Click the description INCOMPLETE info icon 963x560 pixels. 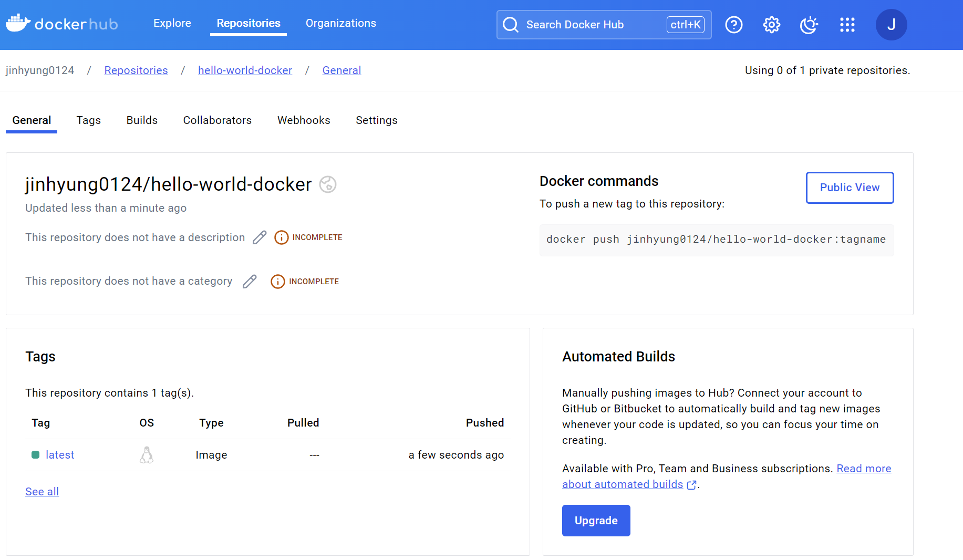tap(282, 237)
